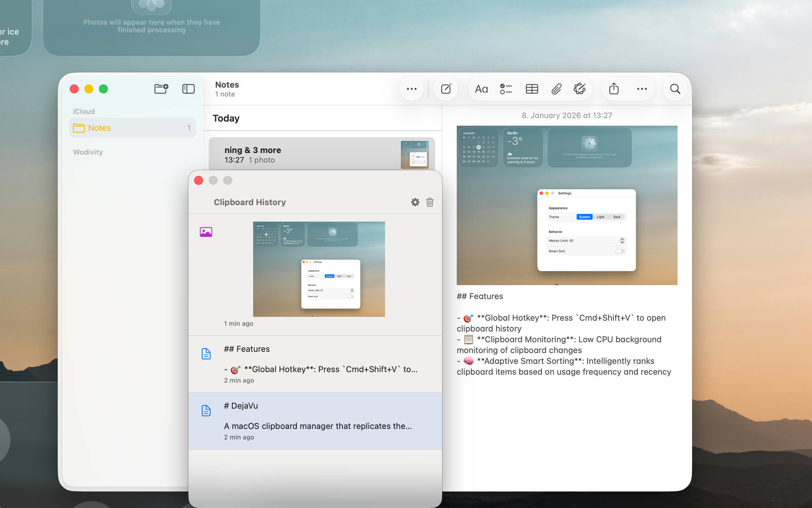Screen dimensions: 812x508
Task: Click the document icon beside # DejaVu entry
Action: pos(206,410)
